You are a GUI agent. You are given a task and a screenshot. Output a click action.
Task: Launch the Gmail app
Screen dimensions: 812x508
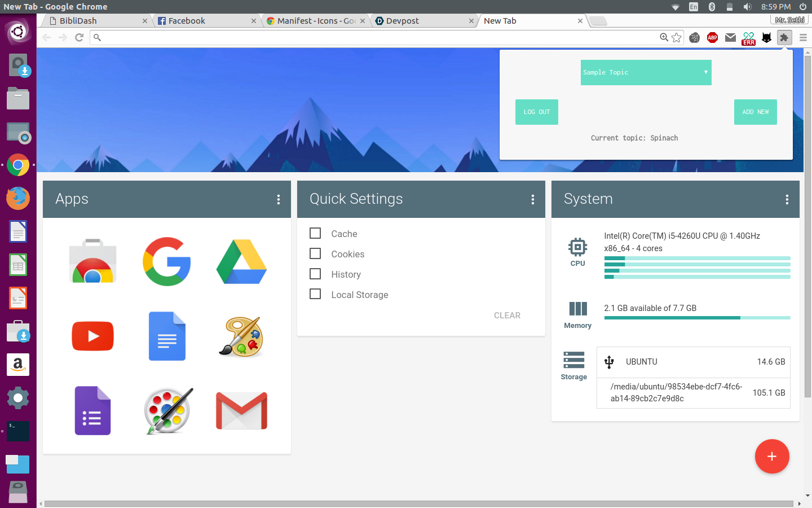(x=241, y=410)
